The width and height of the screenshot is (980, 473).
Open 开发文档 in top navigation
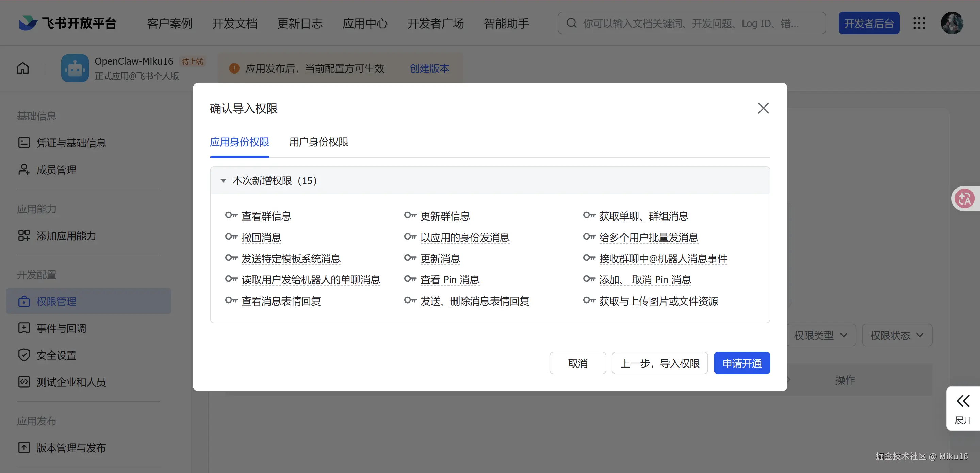(x=234, y=23)
